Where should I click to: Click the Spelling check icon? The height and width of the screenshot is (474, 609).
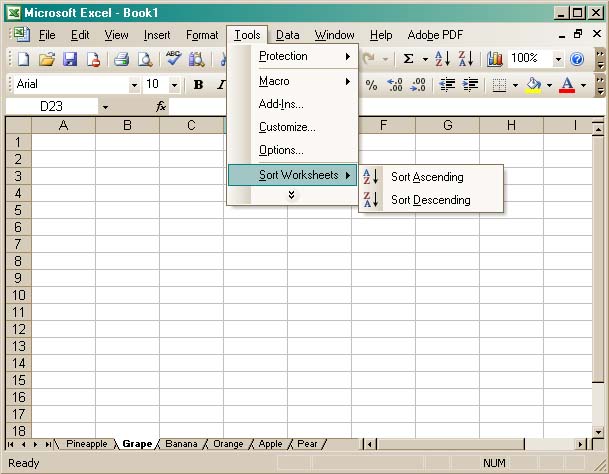[x=173, y=58]
